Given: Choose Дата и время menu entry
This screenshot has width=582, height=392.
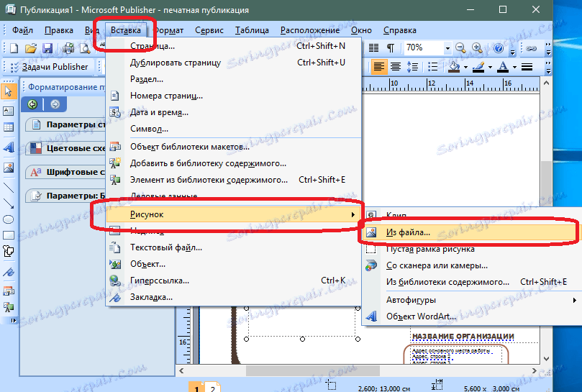Looking at the screenshot, I should 234,112.
